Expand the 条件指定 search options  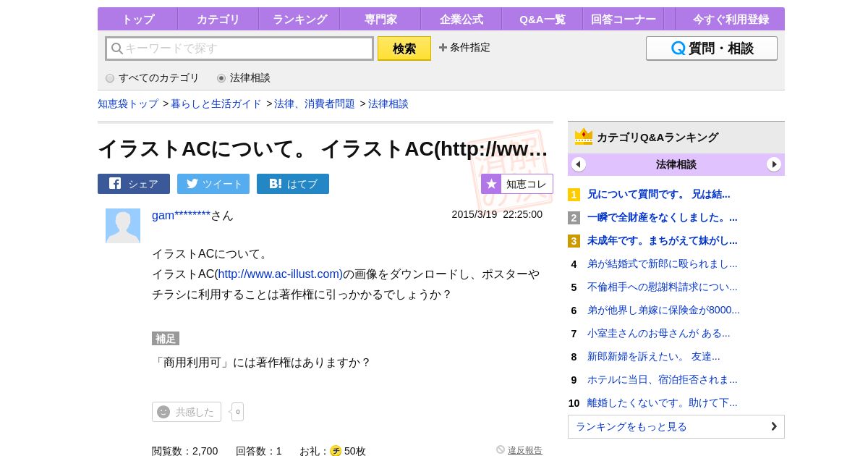(464, 47)
